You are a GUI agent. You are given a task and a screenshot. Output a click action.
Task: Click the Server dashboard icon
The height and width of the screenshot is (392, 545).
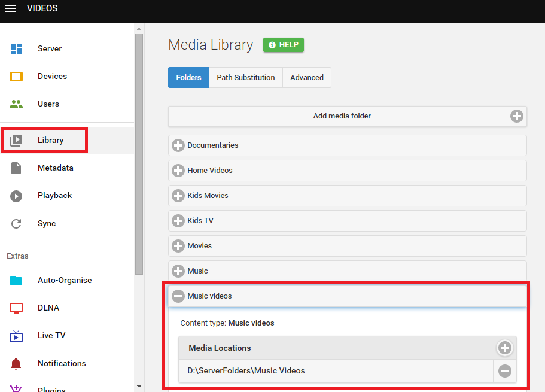16,49
